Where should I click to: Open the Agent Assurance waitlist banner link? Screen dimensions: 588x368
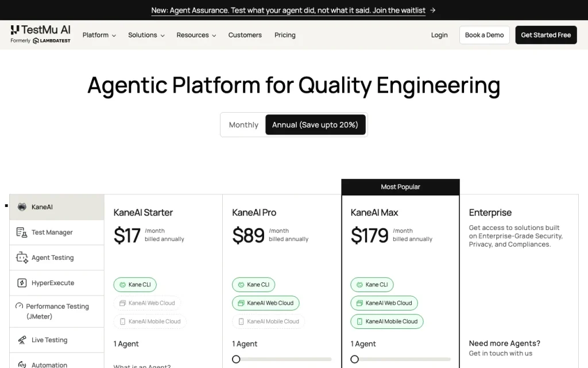288,10
